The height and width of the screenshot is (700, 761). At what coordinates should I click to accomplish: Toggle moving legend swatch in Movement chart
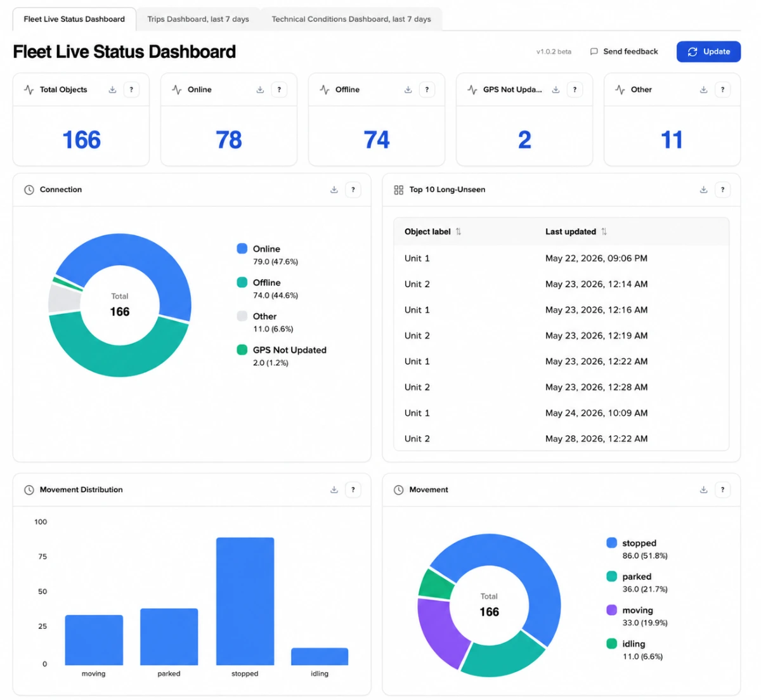[x=611, y=610]
